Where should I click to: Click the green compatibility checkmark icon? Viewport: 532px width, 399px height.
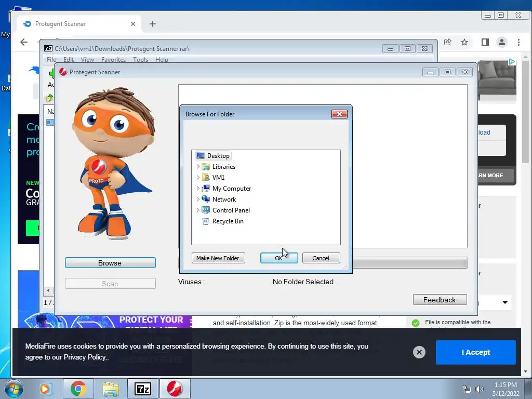click(416, 323)
